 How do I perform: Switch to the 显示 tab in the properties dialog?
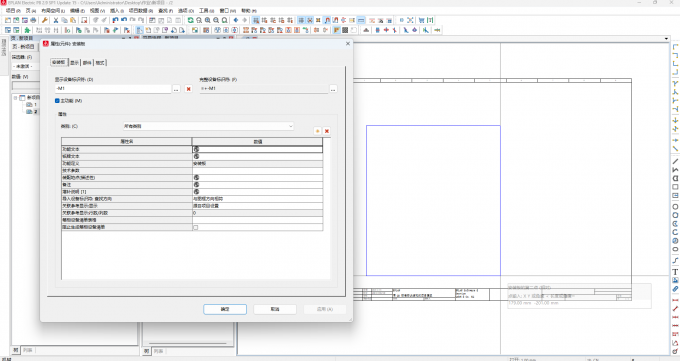(75, 63)
